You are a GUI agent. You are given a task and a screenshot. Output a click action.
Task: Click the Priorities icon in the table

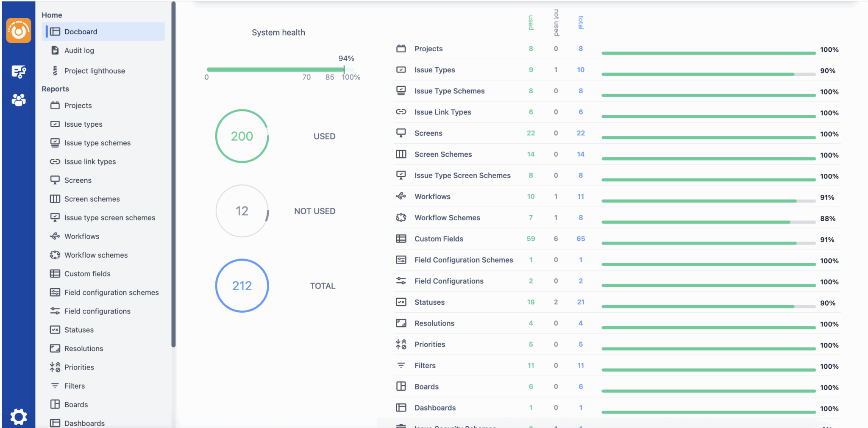click(401, 344)
